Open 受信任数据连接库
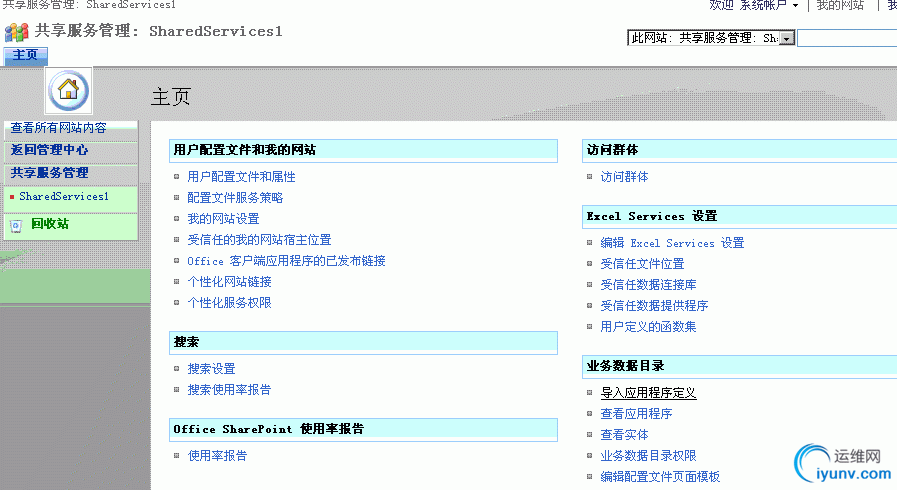The height and width of the screenshot is (490, 897). tap(648, 285)
